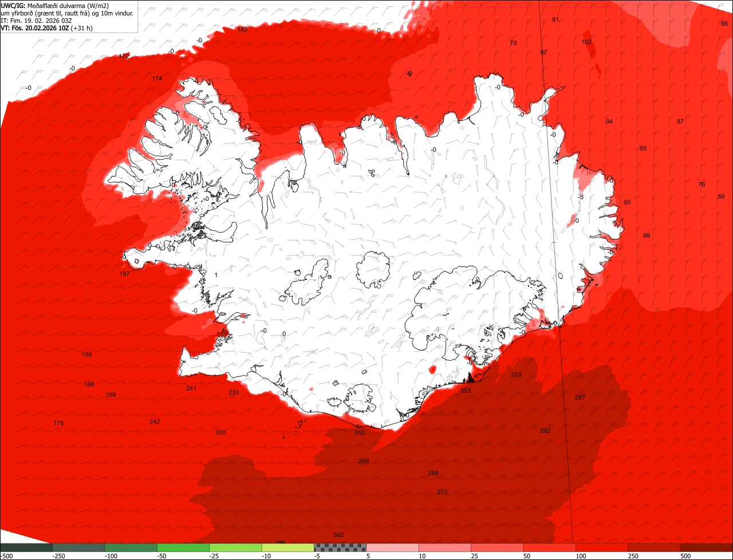Screen dimensions: 733x560
Task: Click legend swatch between 50 and 100
Action: (x=550, y=547)
